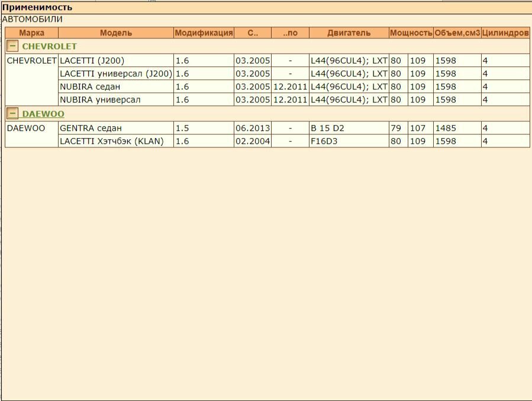Click the Применимость panel title
The image size is (532, 401).
37,7
